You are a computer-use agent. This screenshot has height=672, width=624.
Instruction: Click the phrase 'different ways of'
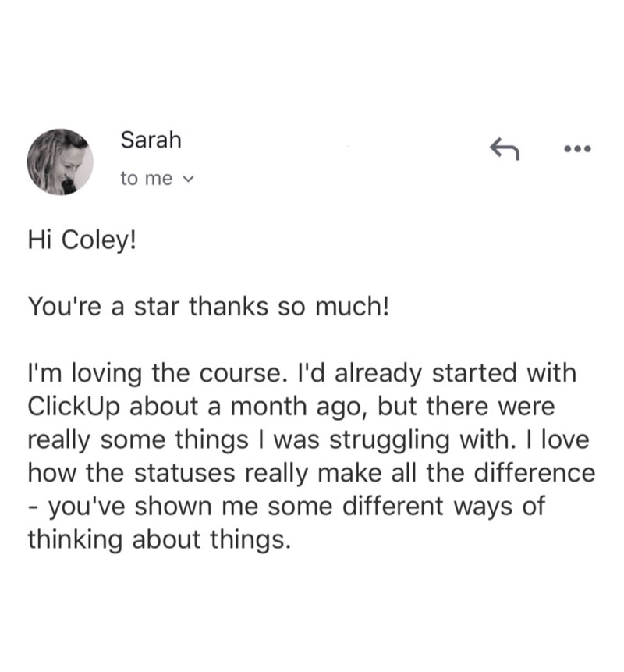[x=443, y=506]
